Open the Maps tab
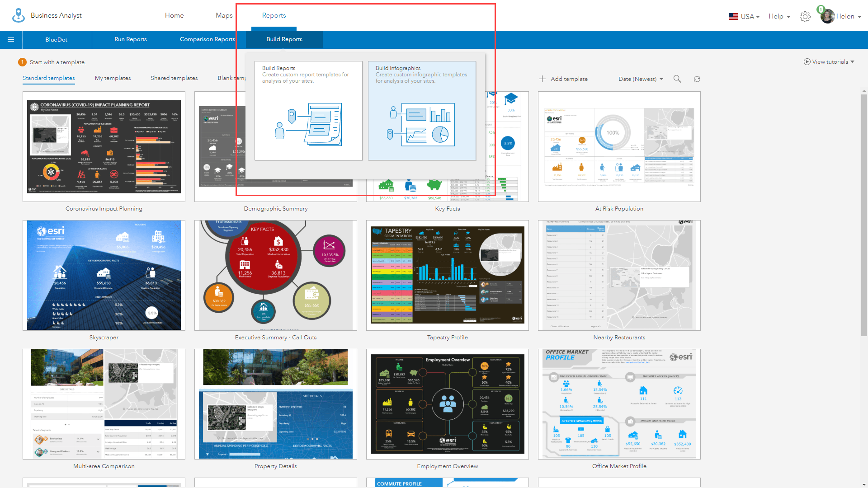The image size is (868, 488). pos(224,15)
